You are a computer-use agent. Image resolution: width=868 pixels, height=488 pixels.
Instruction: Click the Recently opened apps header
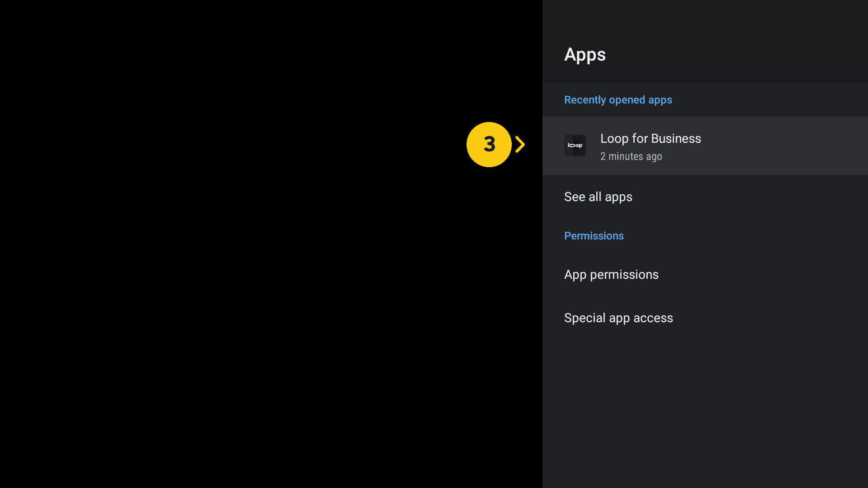[618, 100]
